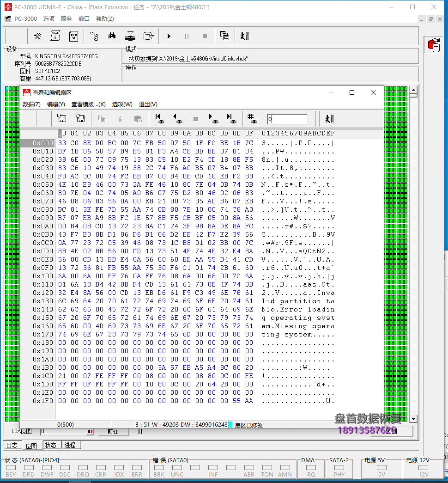Click the scissors cut icon
The height and width of the screenshot is (483, 448).
[x=120, y=118]
